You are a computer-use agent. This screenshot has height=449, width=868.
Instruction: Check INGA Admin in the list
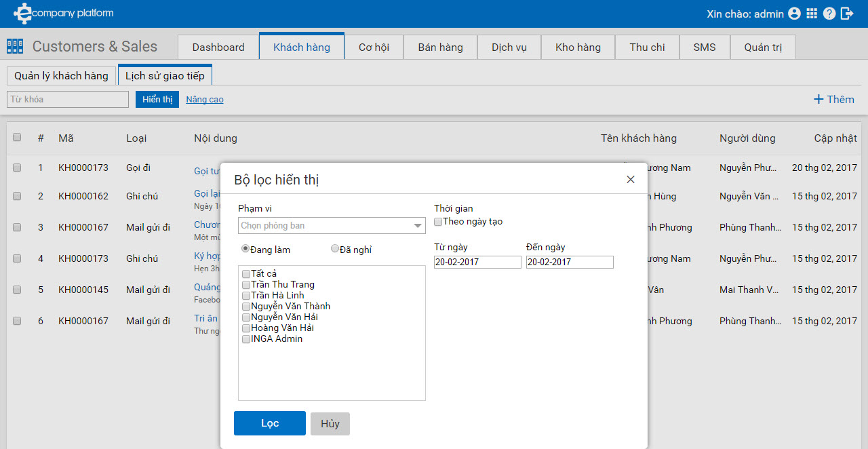[x=246, y=339]
